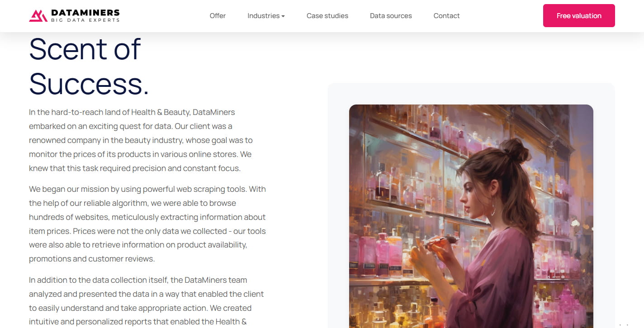Image resolution: width=644 pixels, height=328 pixels.
Task: Click the 'Scent of' heading line
Action: pos(85,49)
